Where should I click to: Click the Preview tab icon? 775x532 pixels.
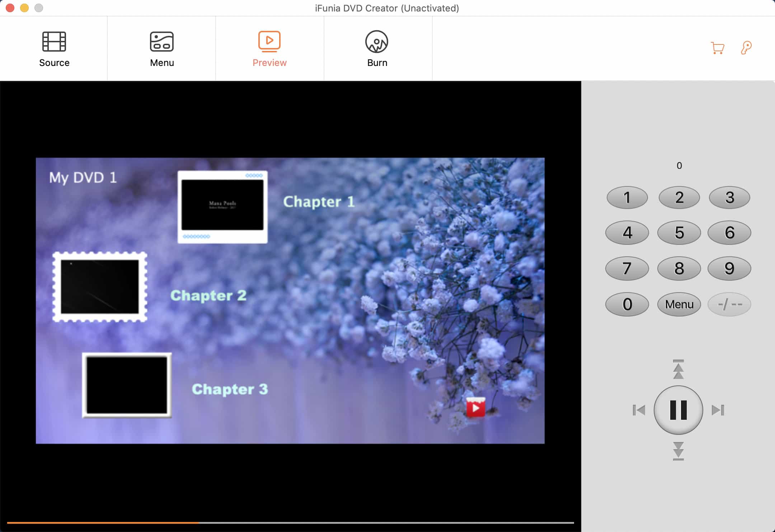269,42
